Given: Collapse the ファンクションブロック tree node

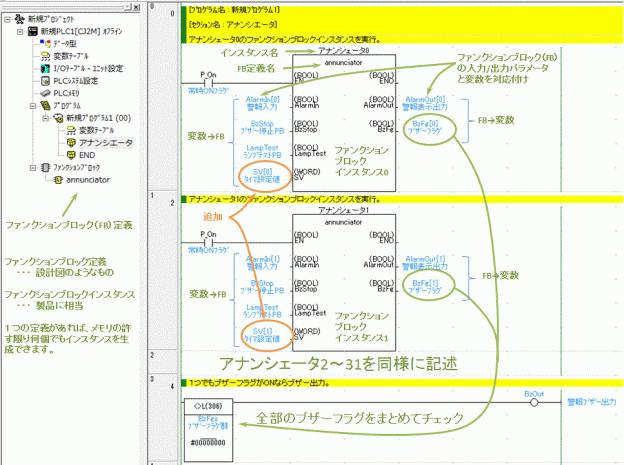Looking at the screenshot, I should [x=33, y=168].
